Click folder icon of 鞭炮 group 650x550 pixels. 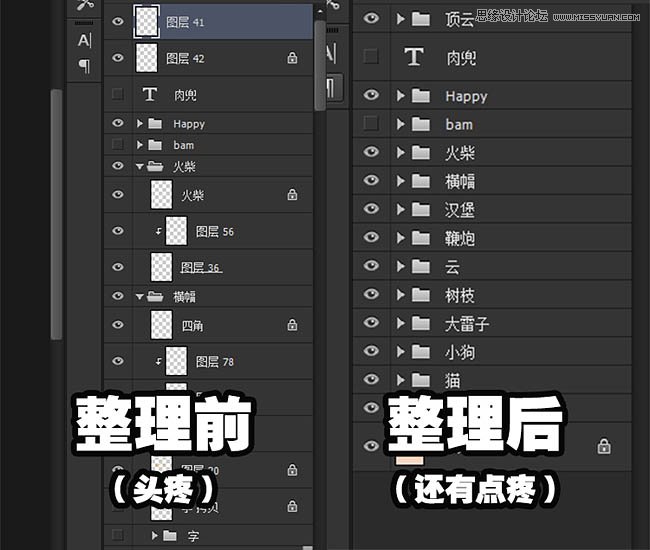[x=420, y=237]
